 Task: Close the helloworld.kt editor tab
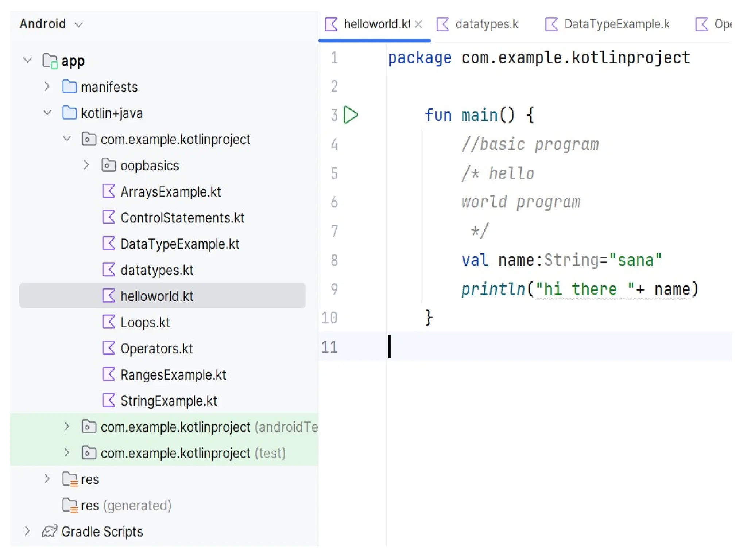(x=419, y=24)
